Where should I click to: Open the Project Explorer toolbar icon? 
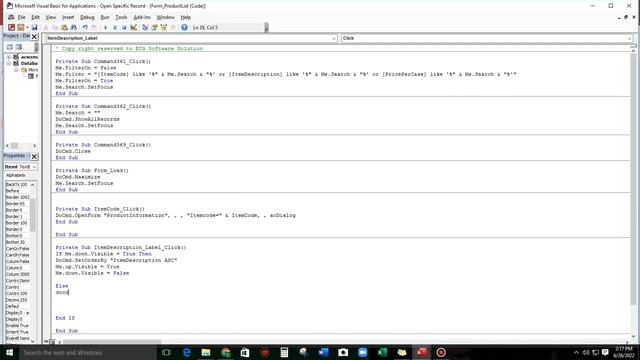click(x=145, y=27)
